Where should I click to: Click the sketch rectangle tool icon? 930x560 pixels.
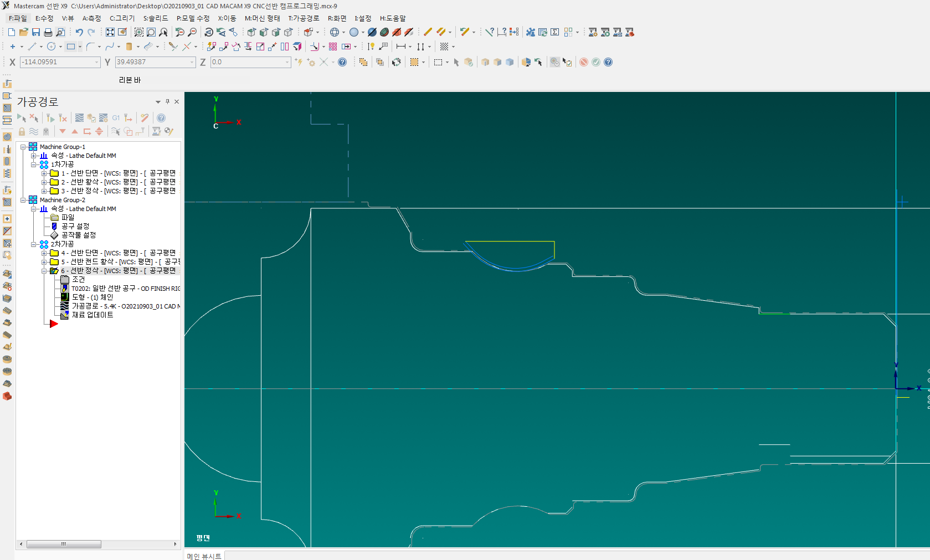[71, 47]
